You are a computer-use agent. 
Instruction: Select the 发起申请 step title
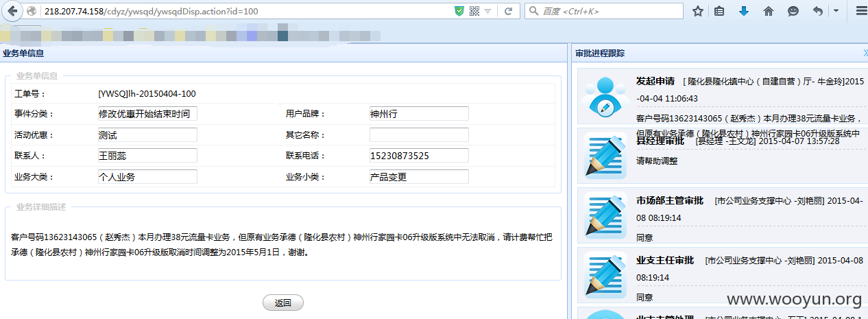pyautogui.click(x=655, y=81)
